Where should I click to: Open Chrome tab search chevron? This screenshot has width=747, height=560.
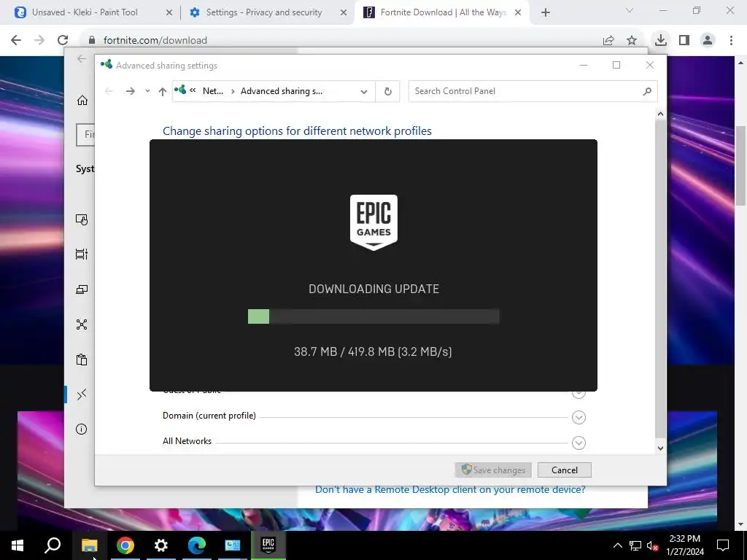(x=630, y=10)
